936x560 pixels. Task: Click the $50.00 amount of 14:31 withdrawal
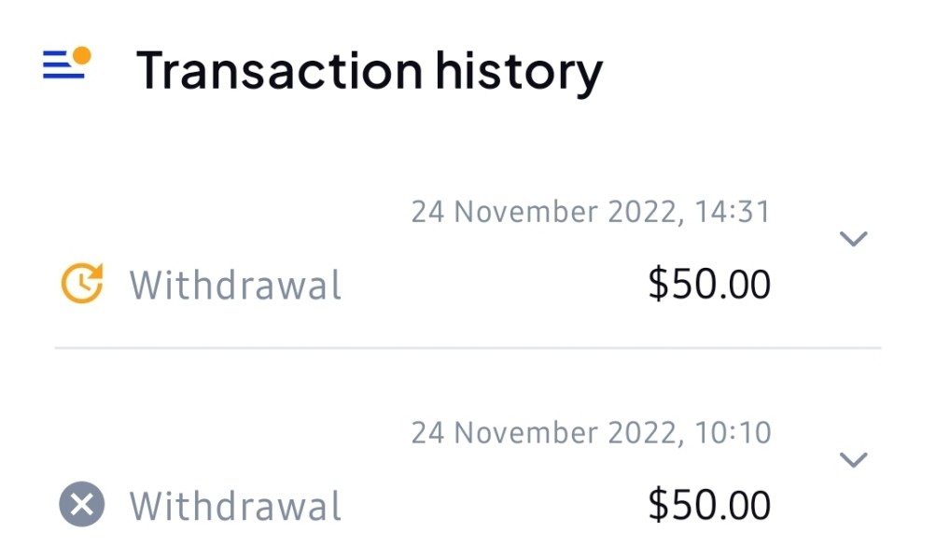[x=709, y=285]
